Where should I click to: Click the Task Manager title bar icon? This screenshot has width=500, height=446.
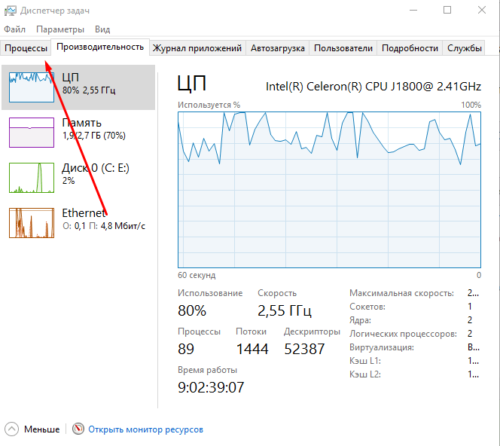tap(10, 11)
